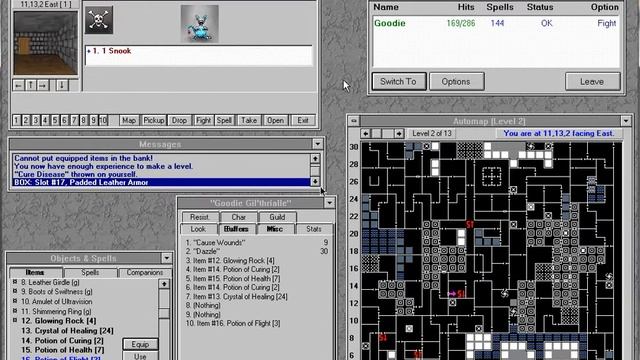640x360 pixels.
Task: Switch to the Stats tab
Action: click(x=314, y=229)
